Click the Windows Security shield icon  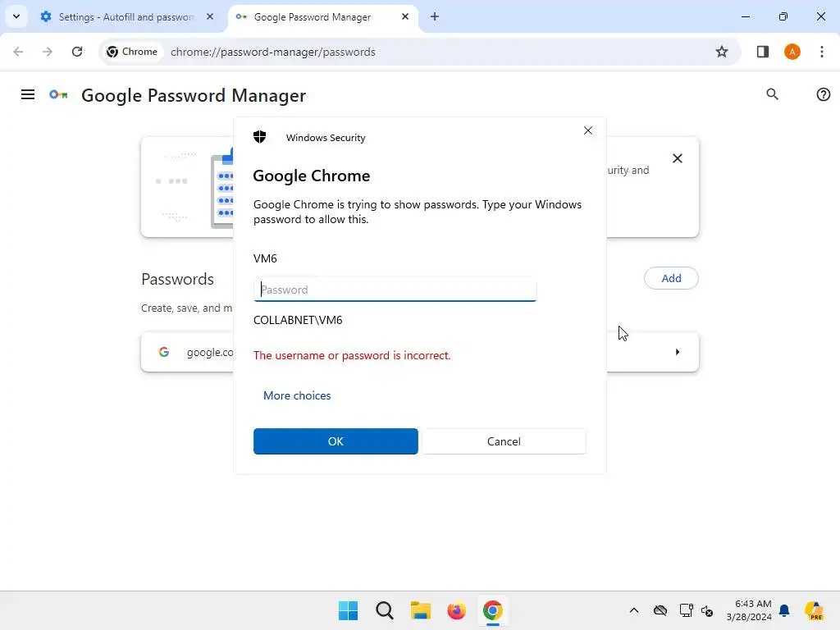pos(260,137)
